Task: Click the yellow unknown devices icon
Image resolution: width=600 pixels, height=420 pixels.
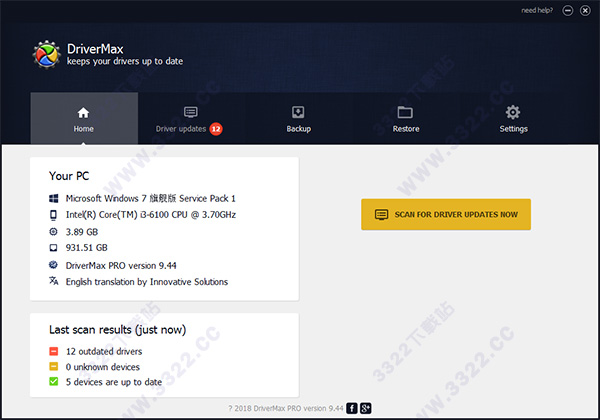Action: (x=54, y=366)
